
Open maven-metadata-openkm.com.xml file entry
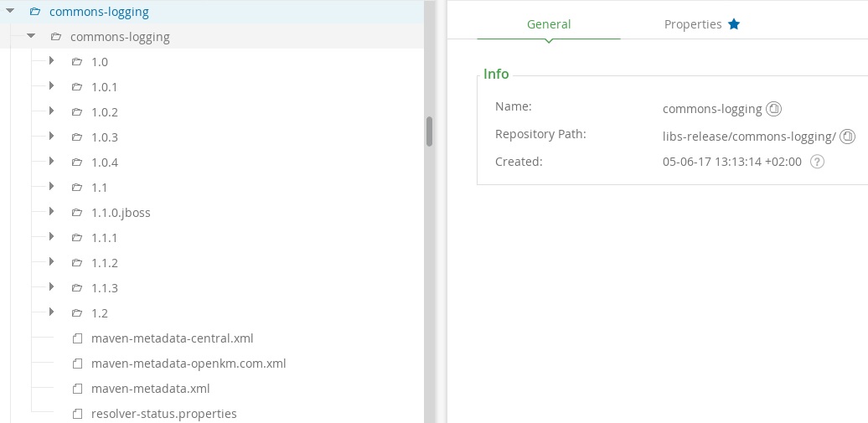189,364
